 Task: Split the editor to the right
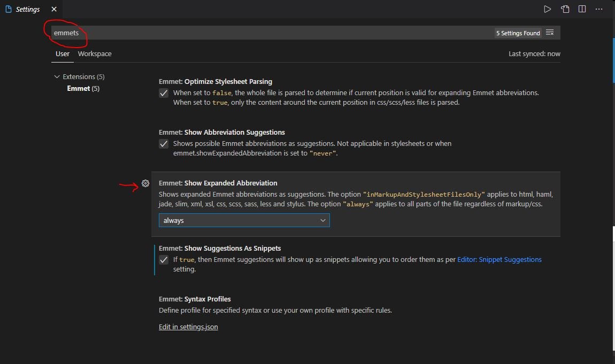point(582,9)
